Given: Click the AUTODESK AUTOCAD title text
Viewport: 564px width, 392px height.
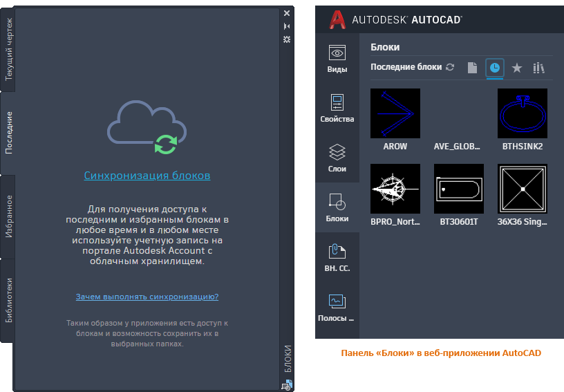Looking at the screenshot, I should pyautogui.click(x=407, y=20).
